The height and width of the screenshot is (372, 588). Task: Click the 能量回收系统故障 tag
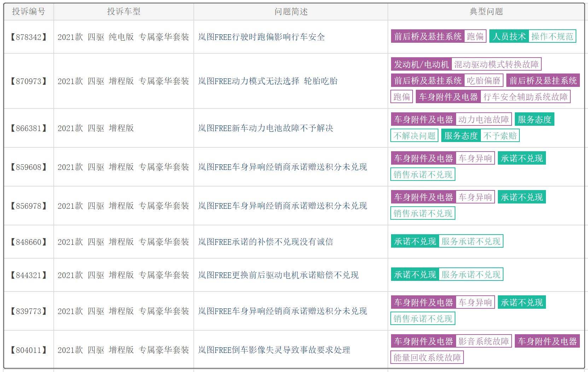[x=427, y=358]
